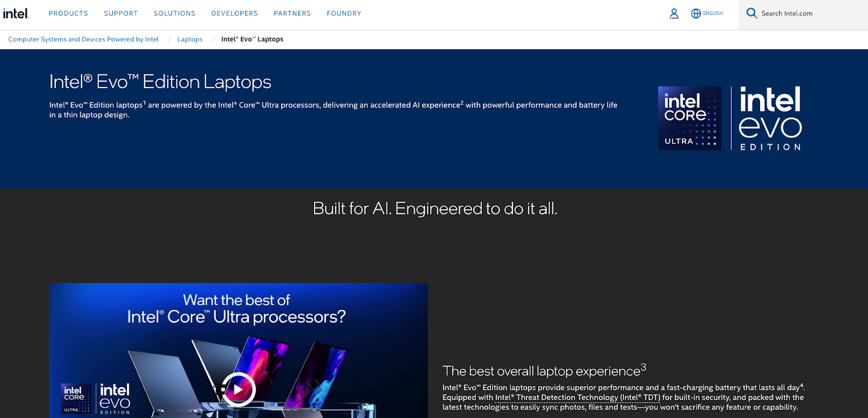Expand the Partners navigation menu

click(x=292, y=14)
